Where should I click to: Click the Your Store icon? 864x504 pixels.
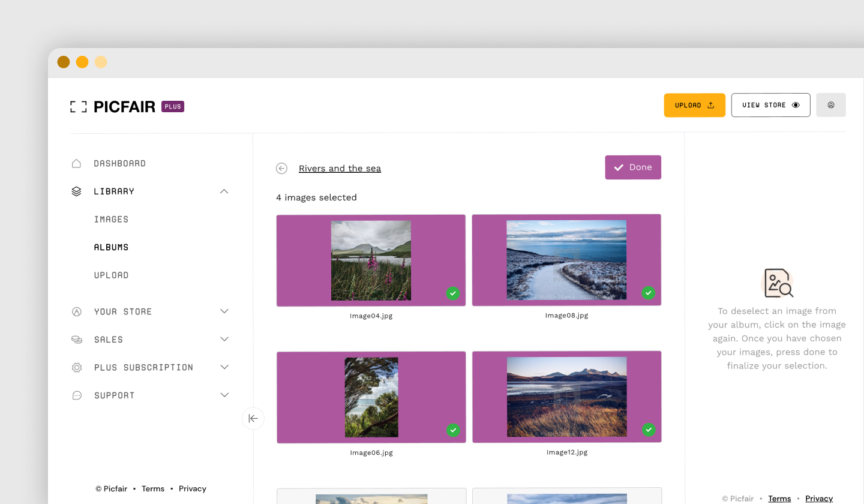pos(76,311)
